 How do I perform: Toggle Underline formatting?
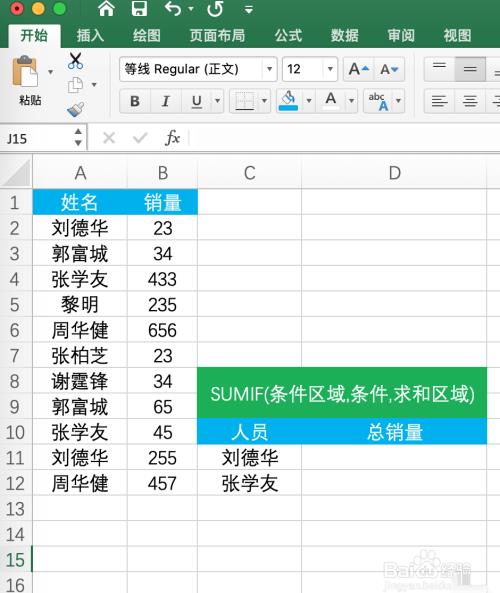[196, 101]
